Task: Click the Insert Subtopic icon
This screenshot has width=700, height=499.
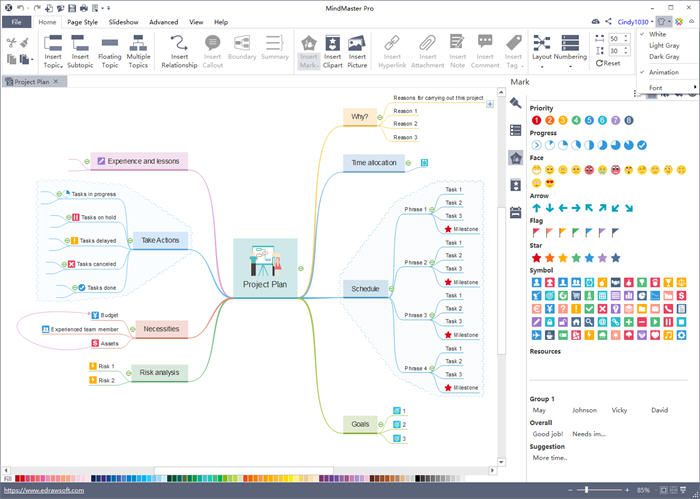Action: pos(80,43)
